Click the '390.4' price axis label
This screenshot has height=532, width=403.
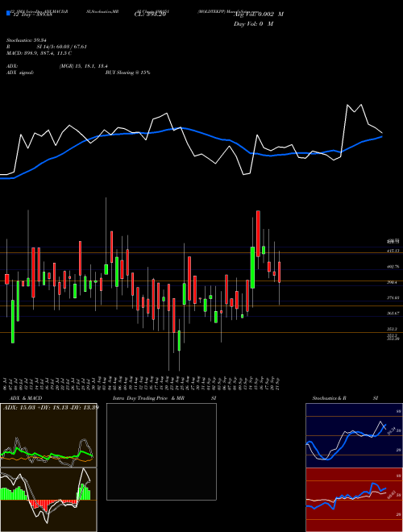394,282
